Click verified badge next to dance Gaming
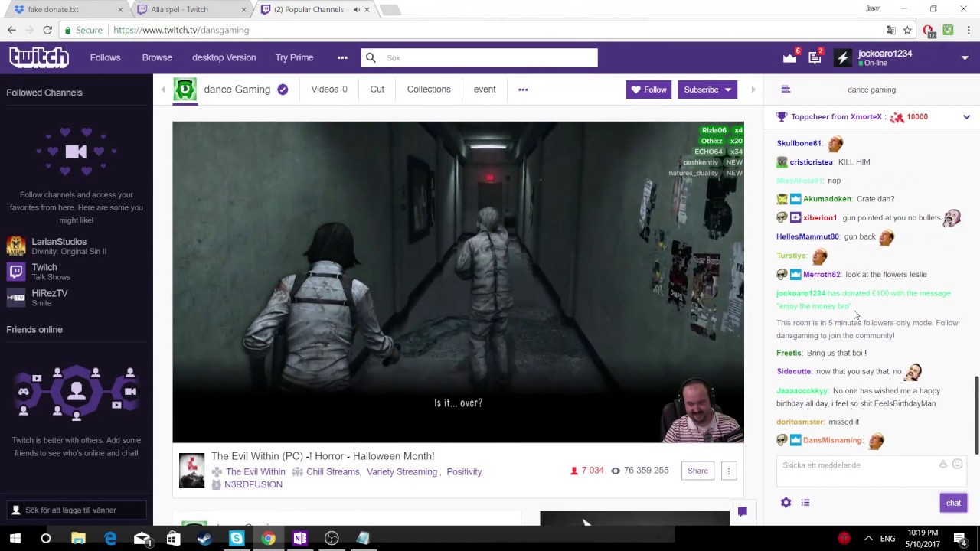Viewport: 980px width, 551px height. click(283, 90)
